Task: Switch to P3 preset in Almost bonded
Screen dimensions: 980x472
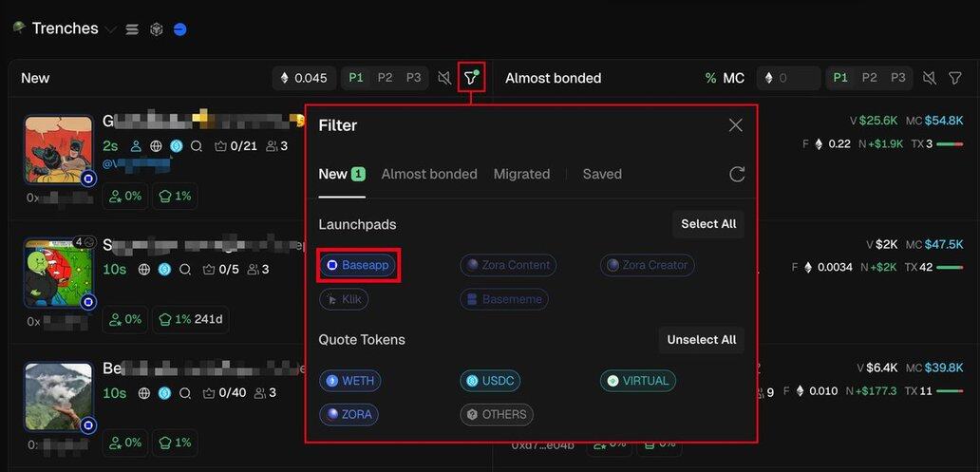Action: pos(897,78)
